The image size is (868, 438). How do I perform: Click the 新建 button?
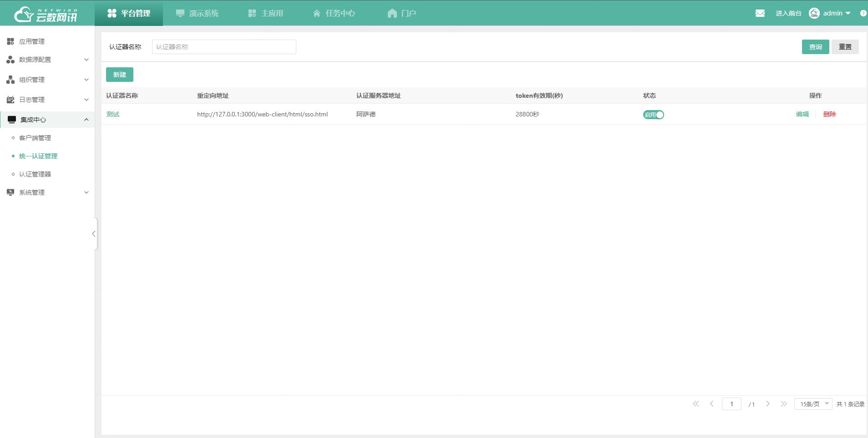[x=120, y=75]
